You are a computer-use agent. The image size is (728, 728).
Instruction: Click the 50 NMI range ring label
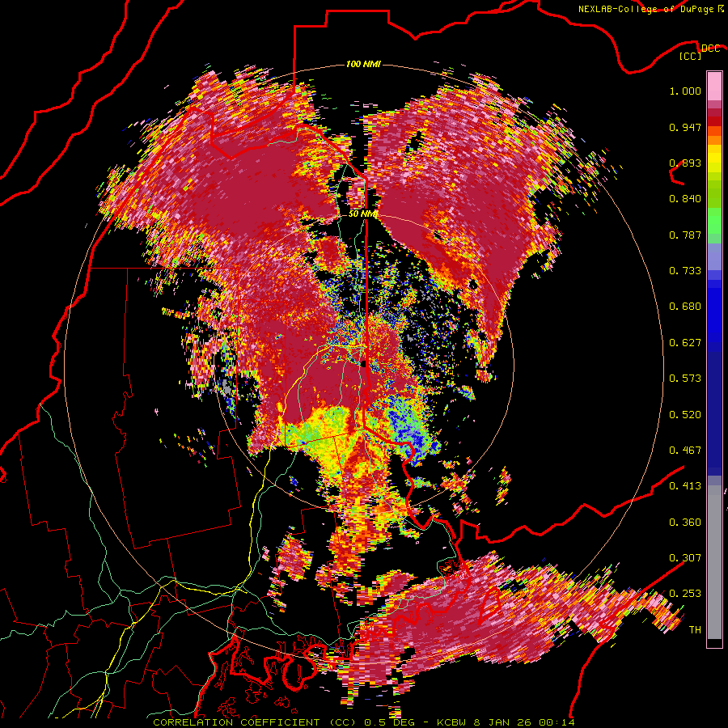click(x=362, y=214)
